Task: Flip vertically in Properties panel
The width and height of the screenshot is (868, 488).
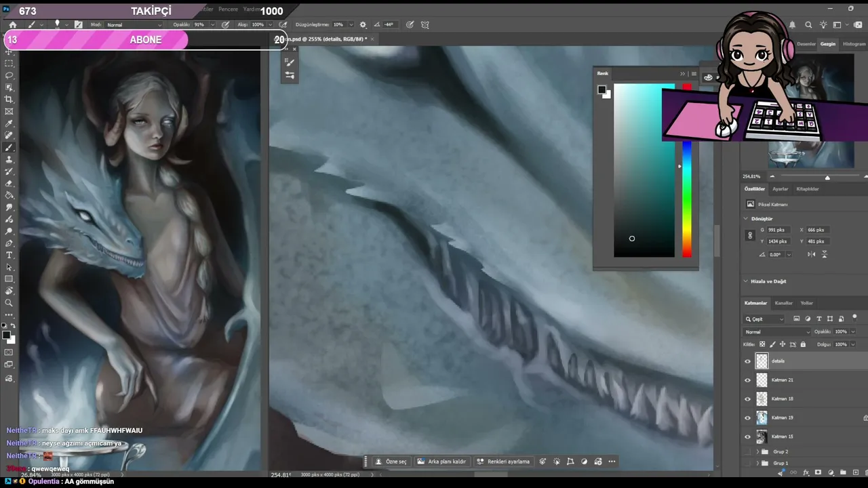Action: pos(825,254)
